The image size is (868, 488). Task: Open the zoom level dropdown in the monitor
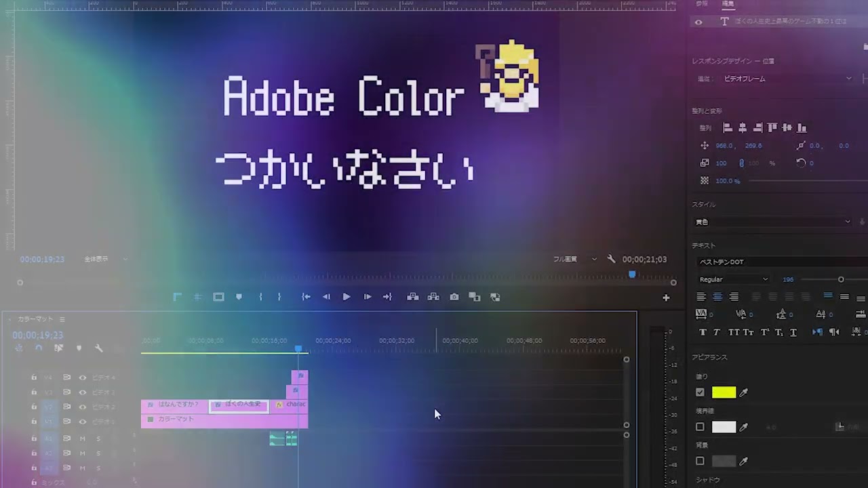point(105,259)
